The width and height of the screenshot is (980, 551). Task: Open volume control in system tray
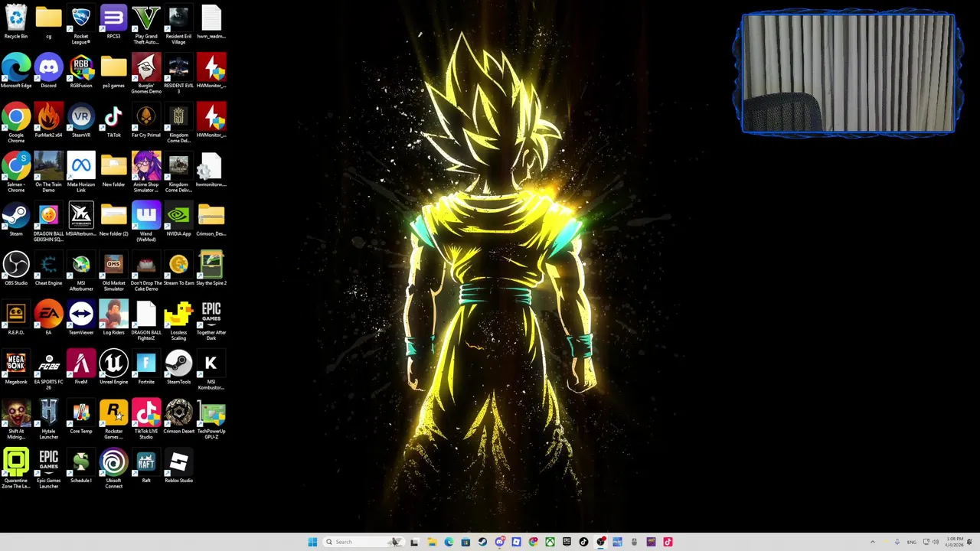pos(937,542)
